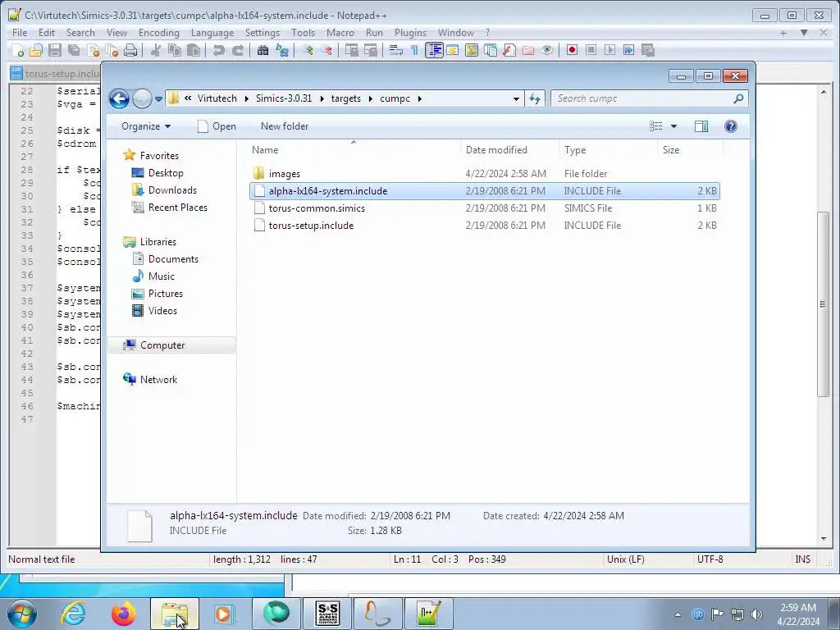840x630 pixels.
Task: Click the Print icon in Notepad++ toolbar
Action: tap(130, 50)
